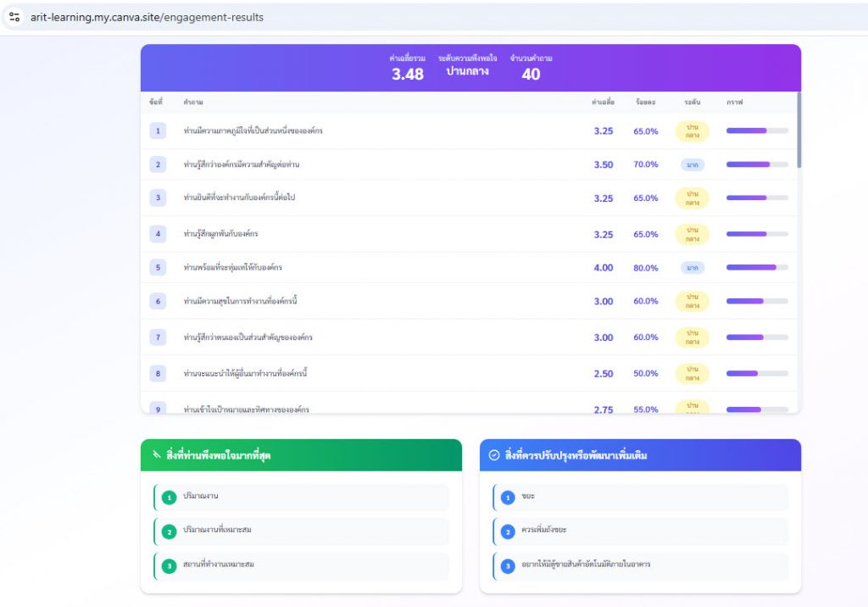Click the URL text in the address bar
868x607 pixels.
tap(147, 17)
